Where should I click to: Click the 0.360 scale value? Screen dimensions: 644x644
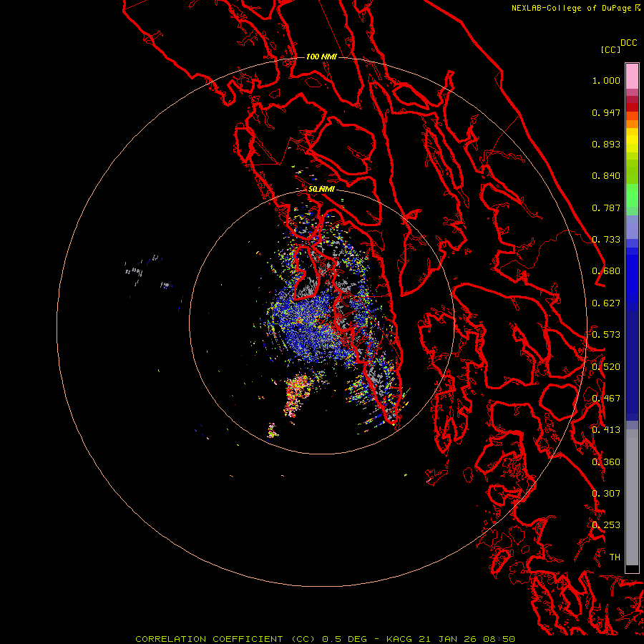(x=606, y=462)
